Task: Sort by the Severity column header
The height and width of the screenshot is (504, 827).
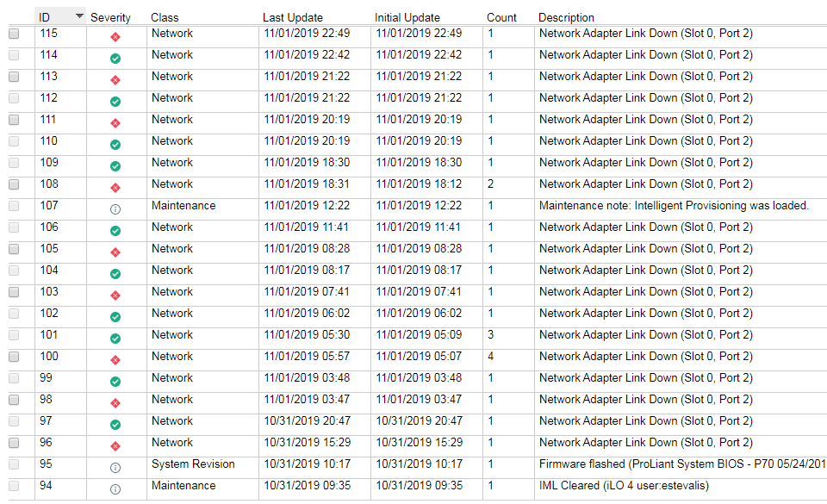Action: 110,17
